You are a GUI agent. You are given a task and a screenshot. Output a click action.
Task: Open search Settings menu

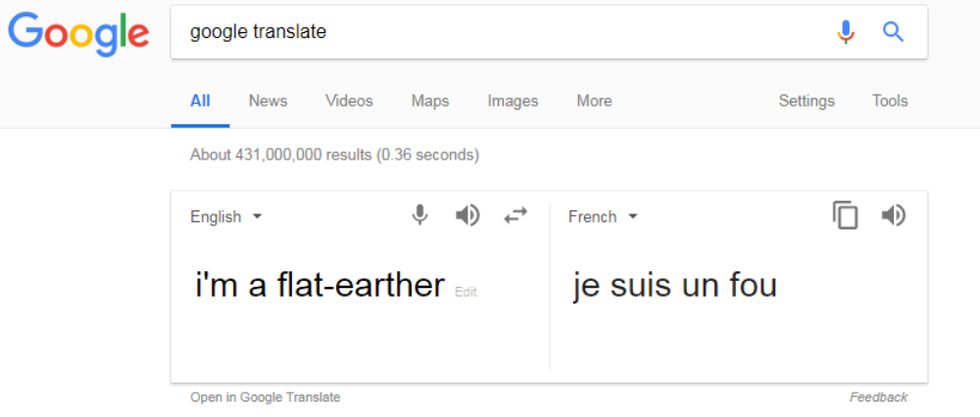806,101
